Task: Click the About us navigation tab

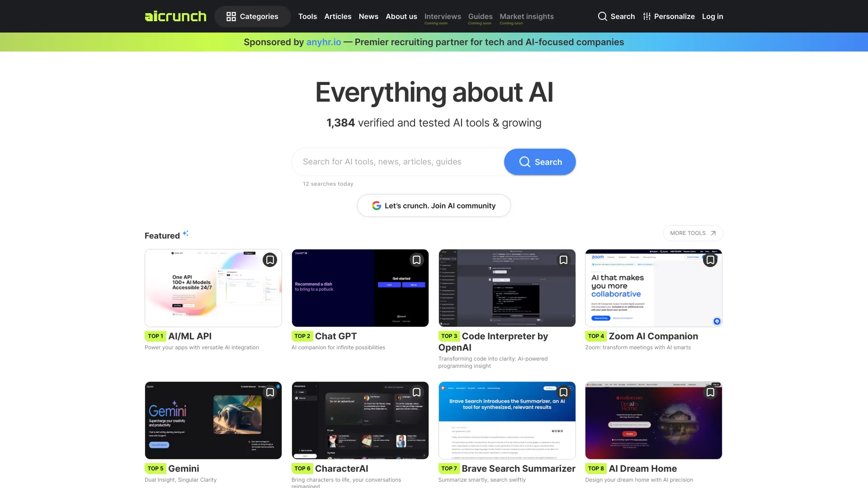Action: [x=401, y=16]
